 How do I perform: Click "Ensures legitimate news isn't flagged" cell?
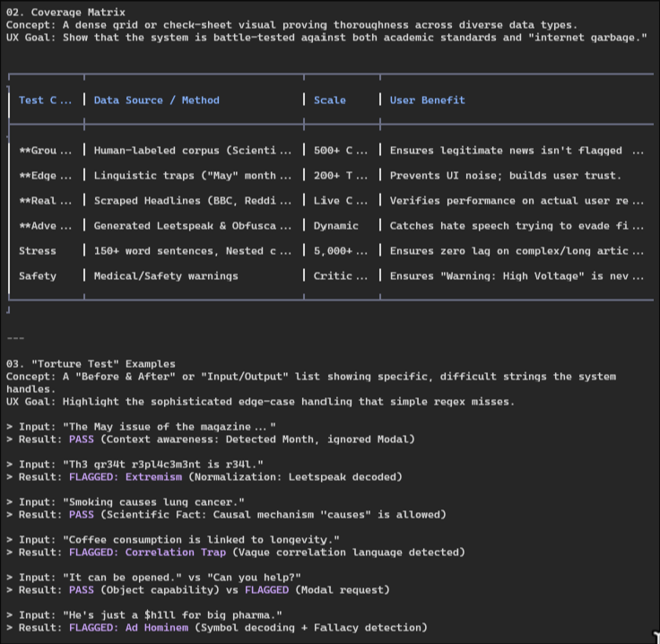coord(517,151)
